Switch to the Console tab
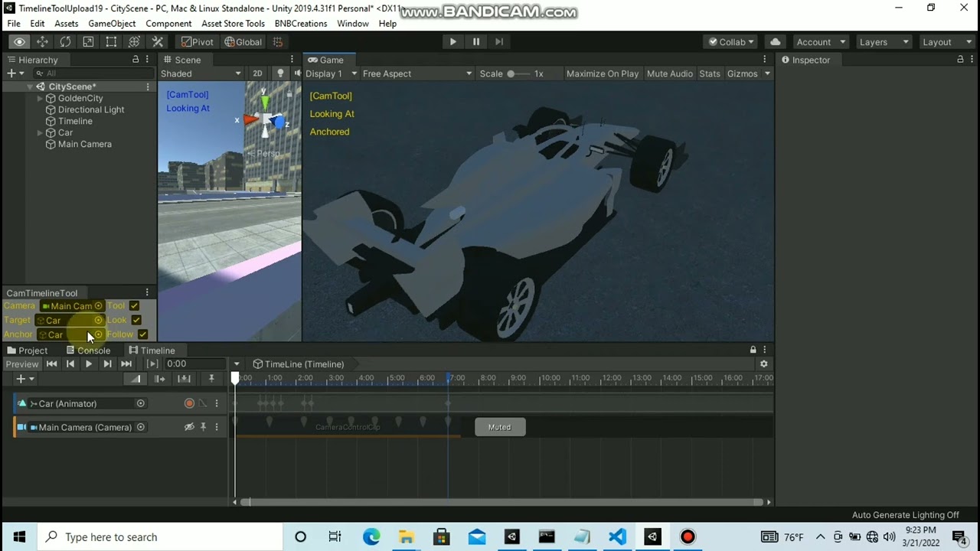The width and height of the screenshot is (980, 551). (88, 350)
